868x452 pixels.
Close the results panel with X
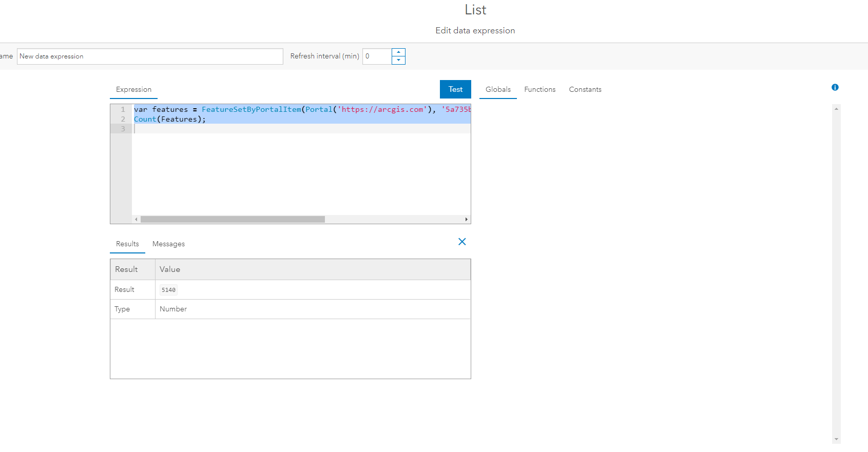point(462,242)
